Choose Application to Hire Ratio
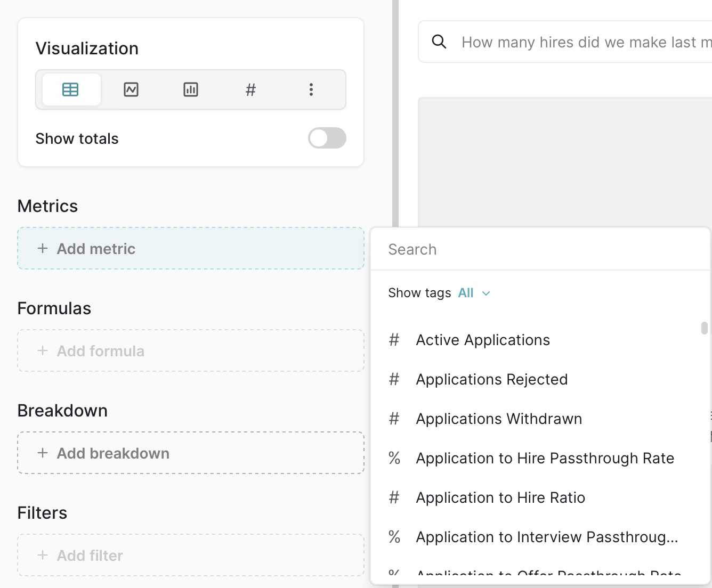 (x=500, y=497)
